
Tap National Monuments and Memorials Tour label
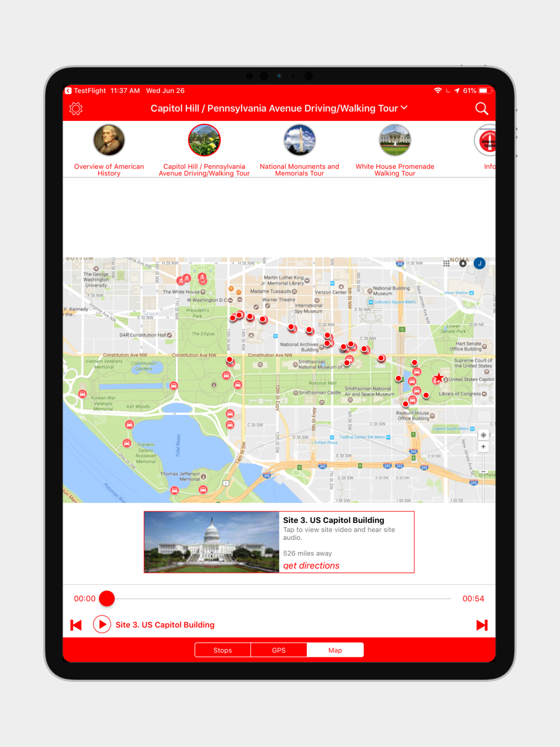[300, 170]
